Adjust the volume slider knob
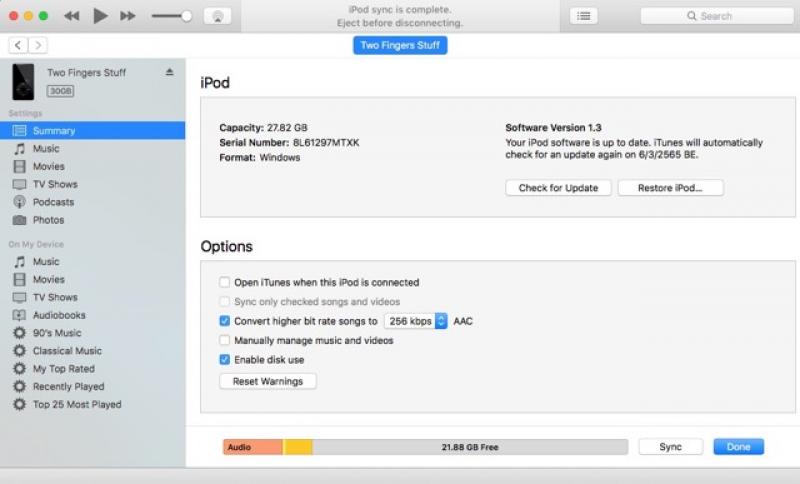Viewport: 800px width, 484px height. (187, 16)
